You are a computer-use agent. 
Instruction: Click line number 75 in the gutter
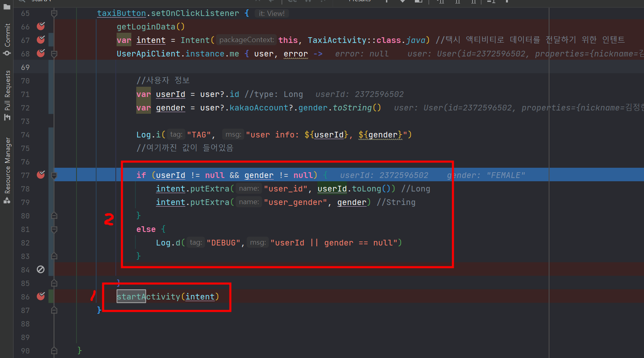coord(25,148)
